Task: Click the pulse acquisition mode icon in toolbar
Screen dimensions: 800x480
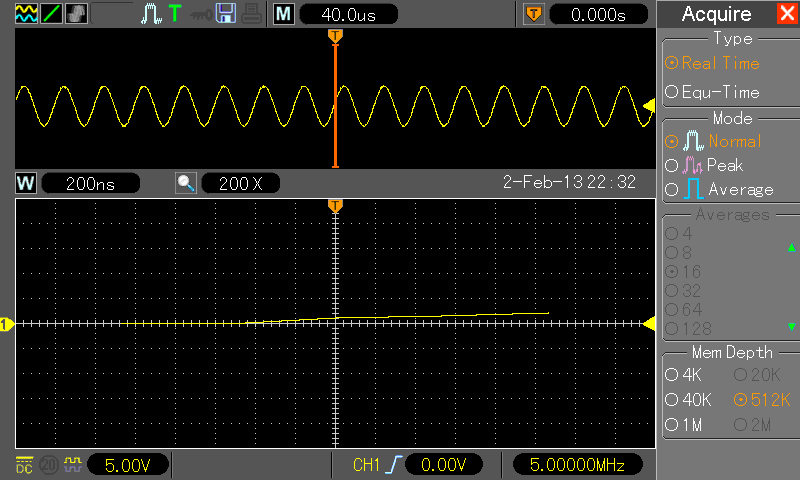Action: [x=151, y=14]
